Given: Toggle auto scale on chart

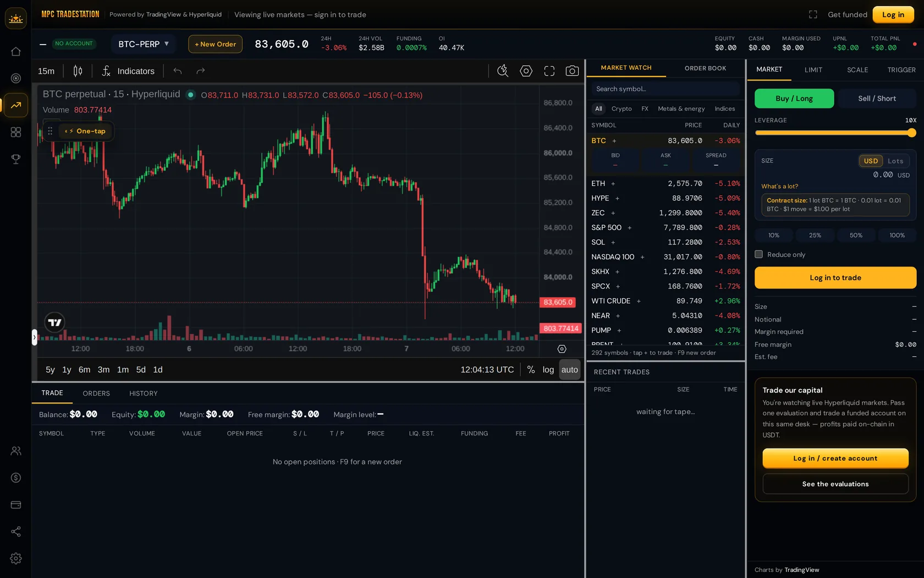Looking at the screenshot, I should pyautogui.click(x=570, y=370).
